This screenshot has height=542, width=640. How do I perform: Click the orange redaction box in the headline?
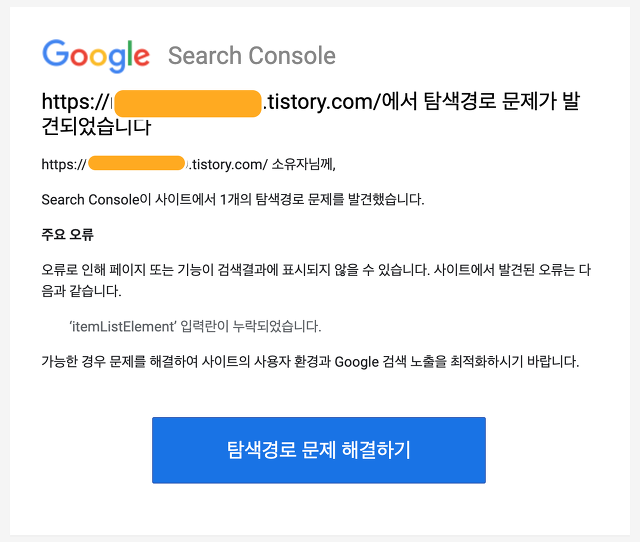coord(187,104)
